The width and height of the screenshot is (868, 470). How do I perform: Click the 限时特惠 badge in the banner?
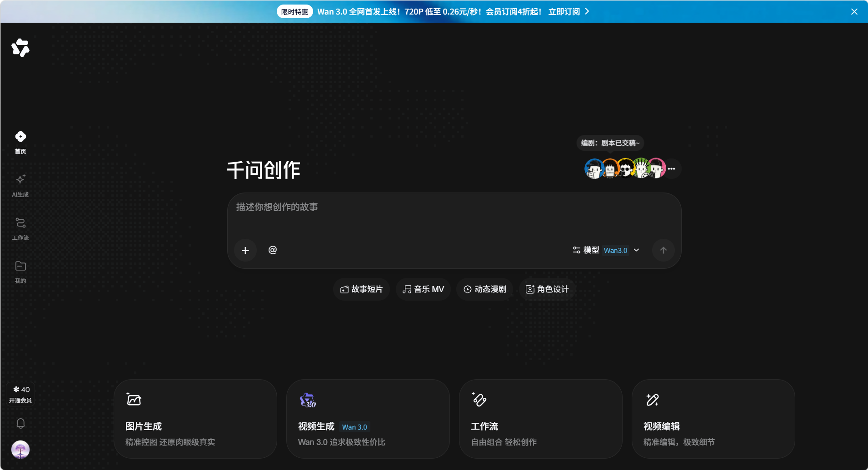tap(294, 12)
